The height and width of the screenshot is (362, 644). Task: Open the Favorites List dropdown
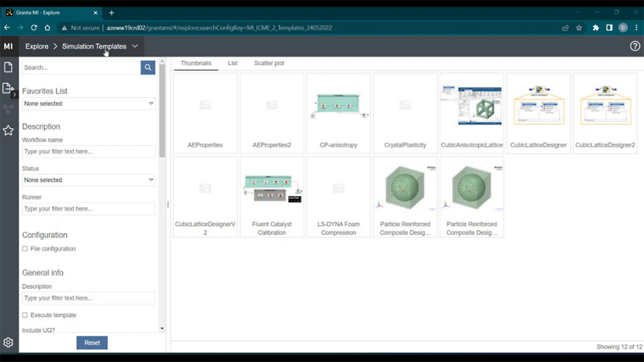[89, 103]
